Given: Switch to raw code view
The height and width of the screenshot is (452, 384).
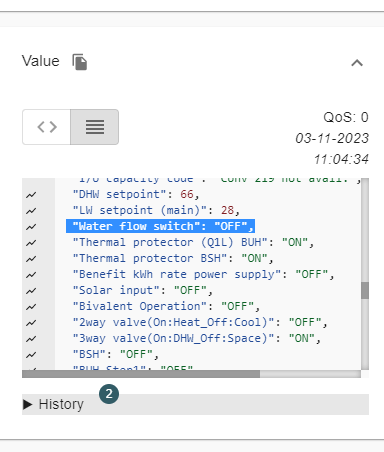Looking at the screenshot, I should 47,127.
